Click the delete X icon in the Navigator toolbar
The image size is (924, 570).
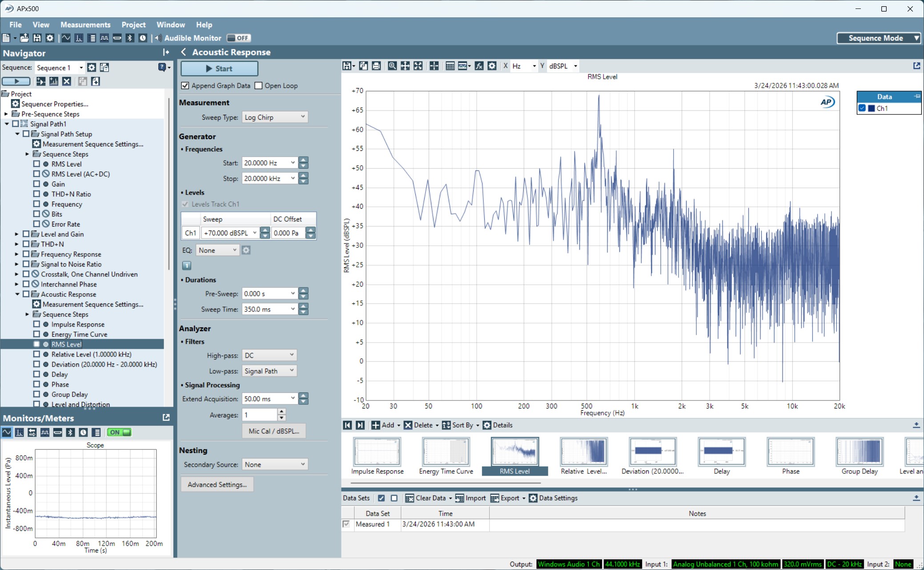click(67, 81)
